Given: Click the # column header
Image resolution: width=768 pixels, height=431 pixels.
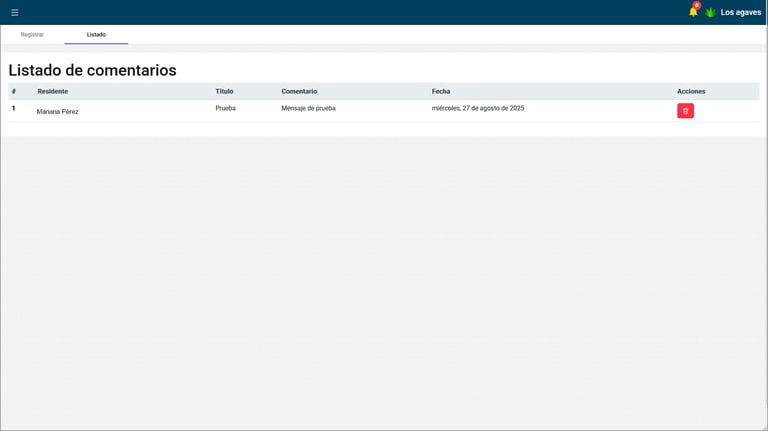Looking at the screenshot, I should [14, 92].
